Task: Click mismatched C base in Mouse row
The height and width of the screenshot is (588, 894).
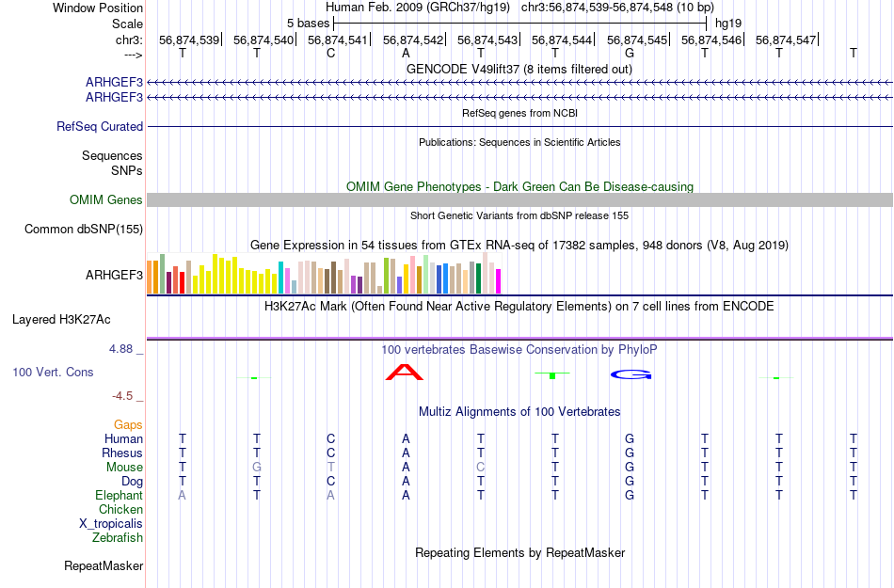Action: [x=481, y=468]
